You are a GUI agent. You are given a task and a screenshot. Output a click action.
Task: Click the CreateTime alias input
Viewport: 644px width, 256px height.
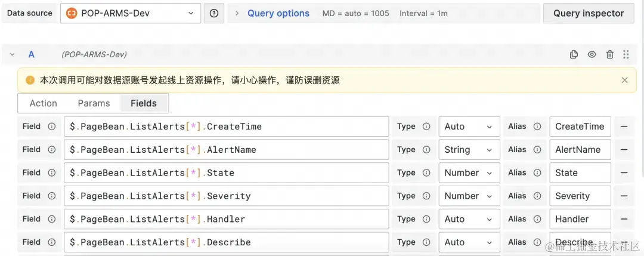(580, 127)
